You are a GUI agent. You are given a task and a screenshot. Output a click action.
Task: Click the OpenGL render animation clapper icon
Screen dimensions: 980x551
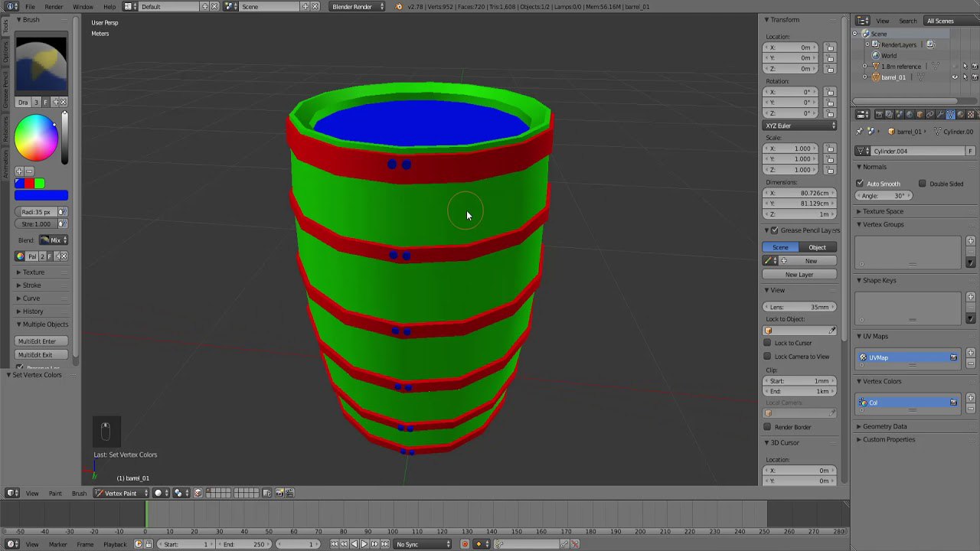pyautogui.click(x=289, y=493)
